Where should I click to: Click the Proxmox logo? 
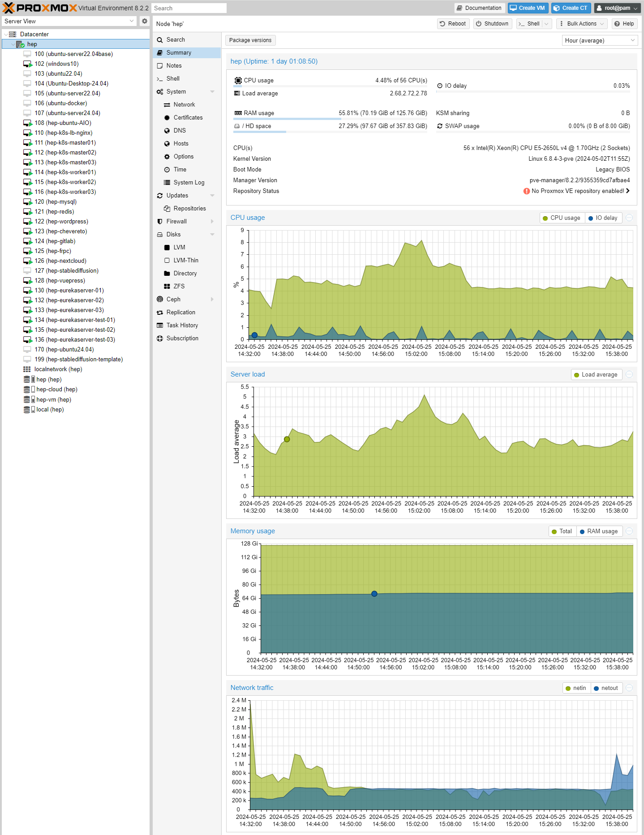coord(39,8)
